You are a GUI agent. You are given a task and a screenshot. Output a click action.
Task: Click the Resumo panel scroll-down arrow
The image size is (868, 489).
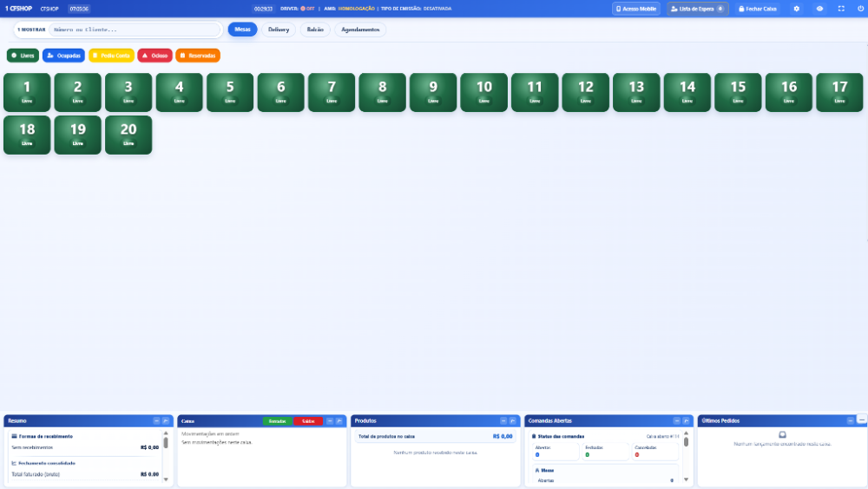point(166,479)
